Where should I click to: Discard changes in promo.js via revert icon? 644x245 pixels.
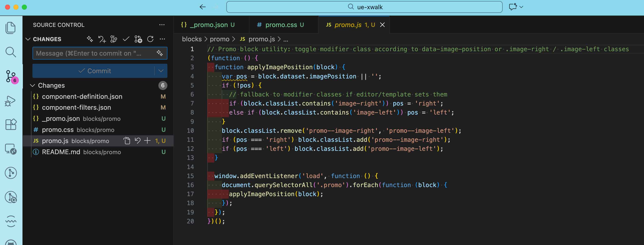[x=137, y=141]
